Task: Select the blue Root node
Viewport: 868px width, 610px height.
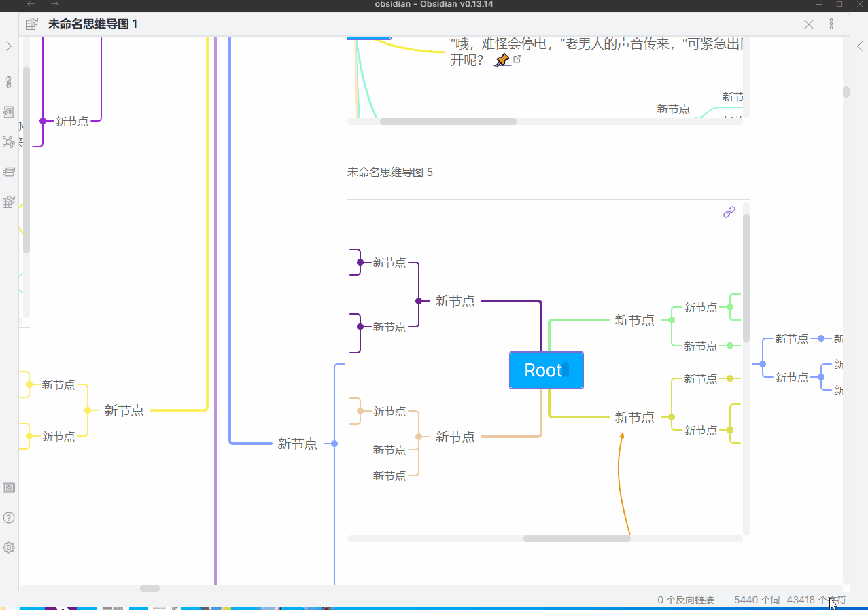Action: pyautogui.click(x=546, y=370)
